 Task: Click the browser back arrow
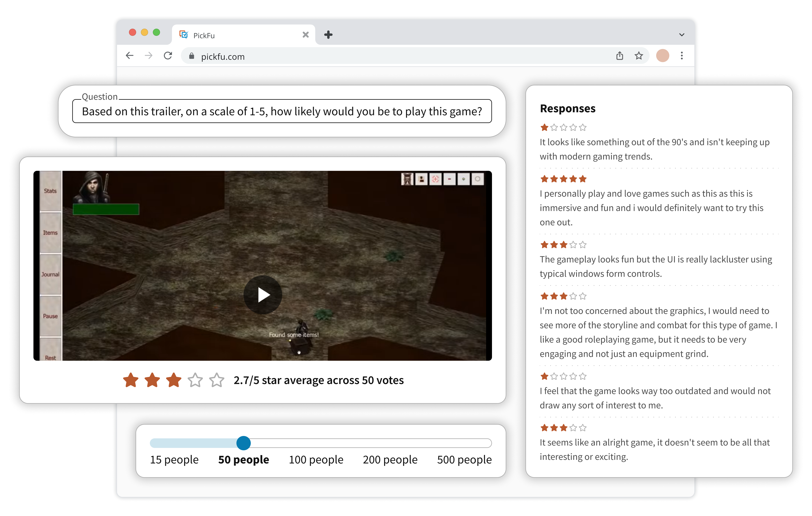(x=130, y=56)
